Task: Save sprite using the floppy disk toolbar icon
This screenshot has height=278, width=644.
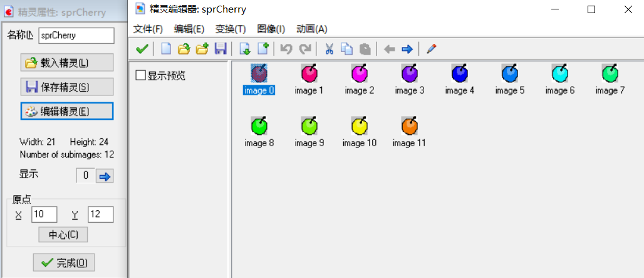Action: click(221, 50)
